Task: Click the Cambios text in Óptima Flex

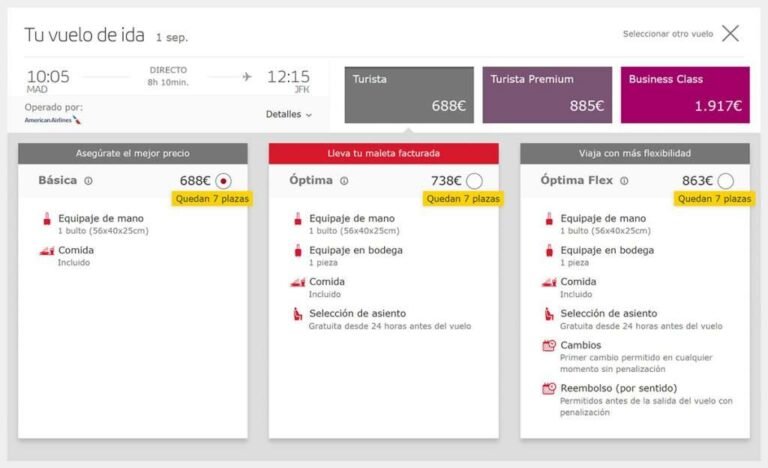Action: [580, 345]
